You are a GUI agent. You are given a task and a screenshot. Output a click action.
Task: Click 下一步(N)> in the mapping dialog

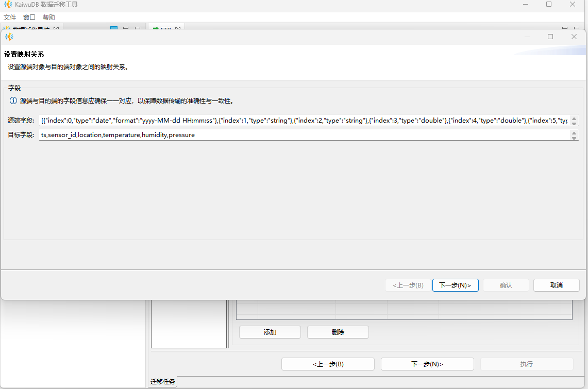click(455, 285)
